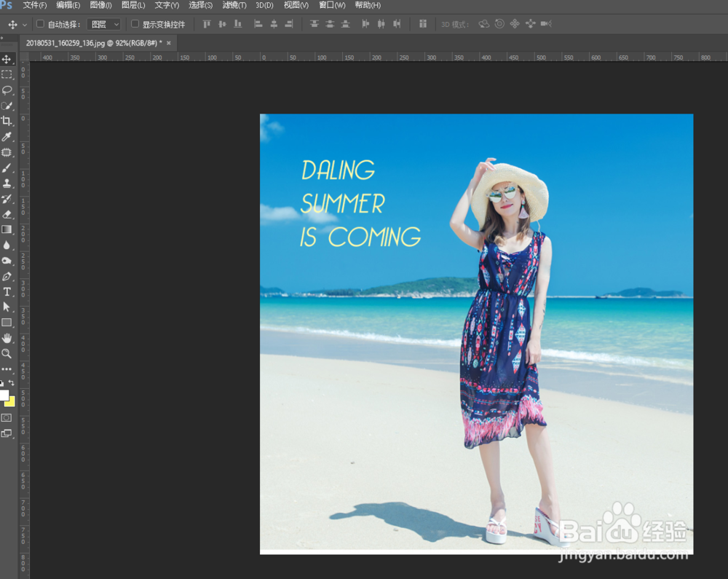Click the yellow background color swatch
The image size is (728, 579).
coord(11,403)
